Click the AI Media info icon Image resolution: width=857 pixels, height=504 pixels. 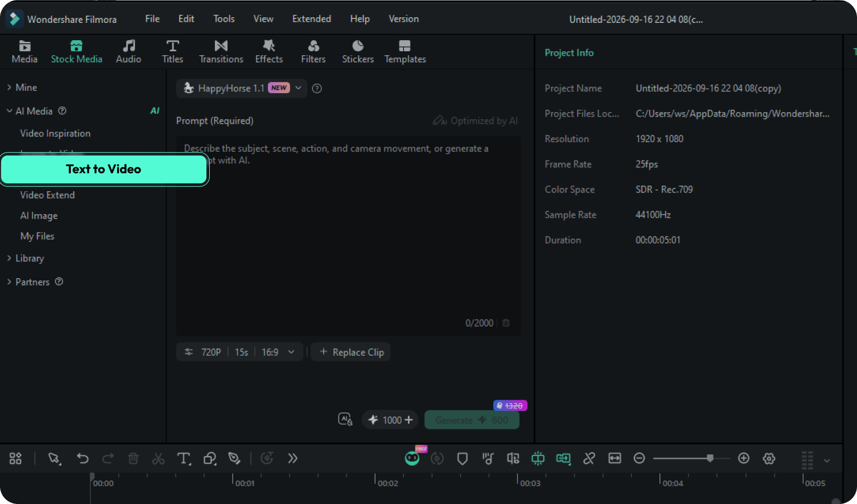pyautogui.click(x=62, y=111)
